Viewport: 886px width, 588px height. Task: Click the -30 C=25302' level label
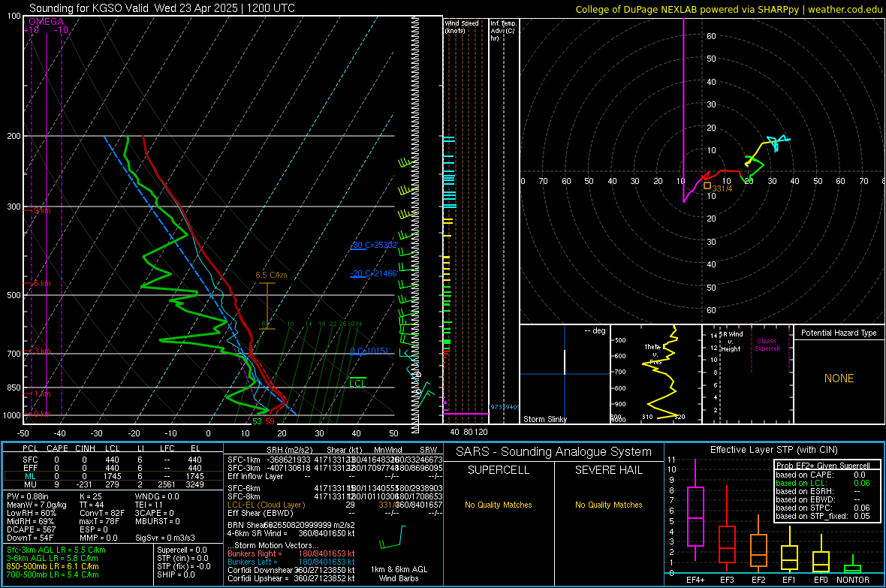pyautogui.click(x=374, y=245)
